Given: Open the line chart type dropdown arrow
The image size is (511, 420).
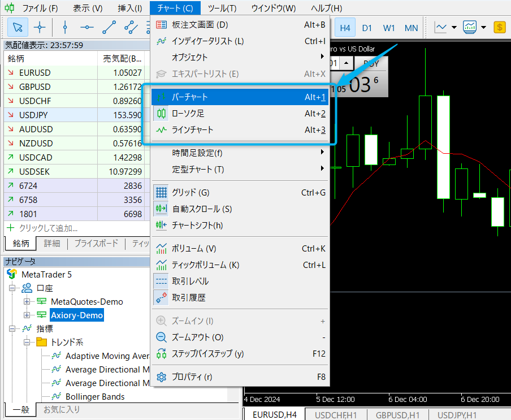Looking at the screenshot, I should point(454,27).
